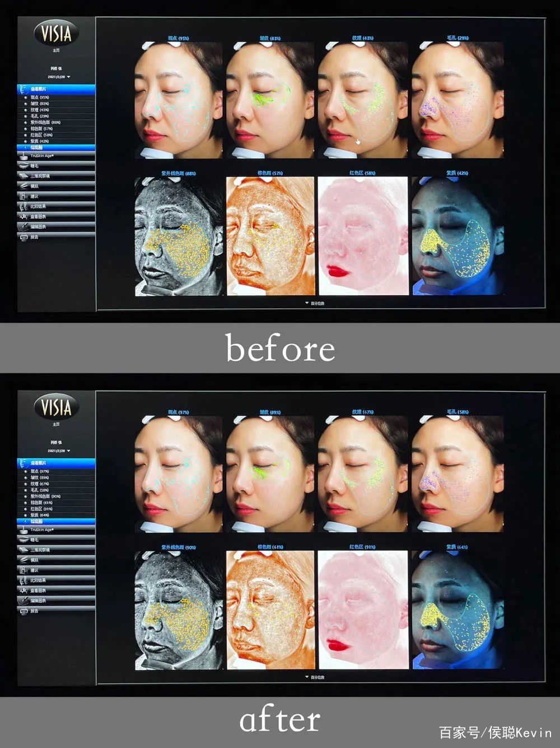Click the 查看图表 chart icon in the after screen
The width and height of the screenshot is (560, 748).
tap(24, 591)
